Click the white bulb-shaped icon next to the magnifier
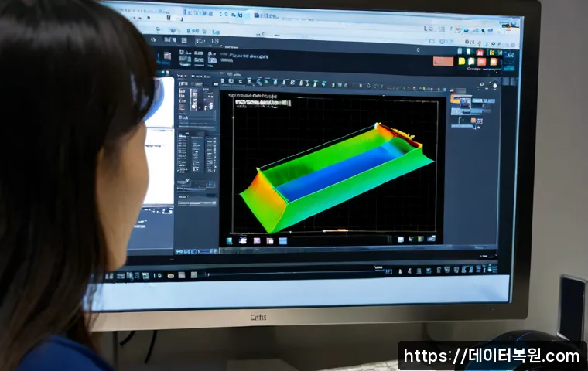Viewport: 588px width, 371px height. (495, 86)
